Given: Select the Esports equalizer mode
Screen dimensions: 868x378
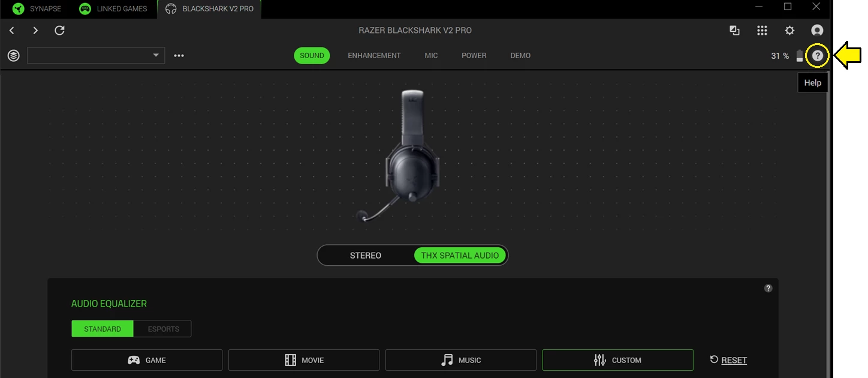Looking at the screenshot, I should pyautogui.click(x=164, y=329).
